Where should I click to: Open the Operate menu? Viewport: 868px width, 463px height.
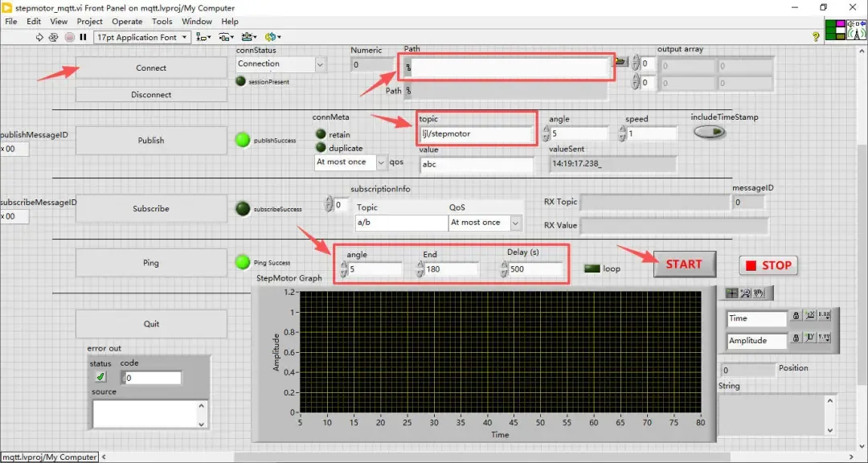click(x=127, y=22)
